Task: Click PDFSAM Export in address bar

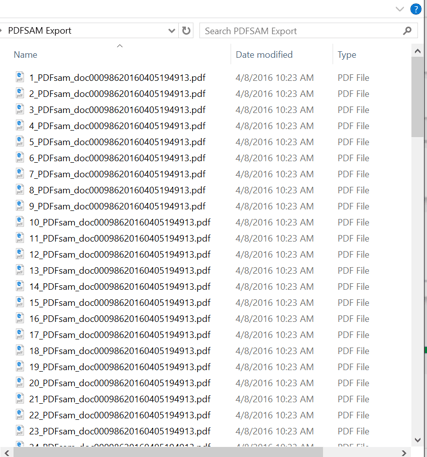Action: tap(40, 31)
